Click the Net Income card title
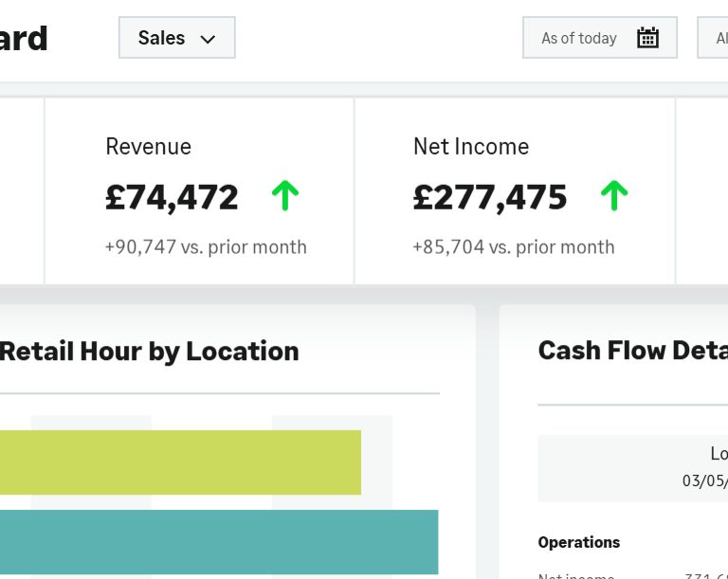 click(471, 147)
